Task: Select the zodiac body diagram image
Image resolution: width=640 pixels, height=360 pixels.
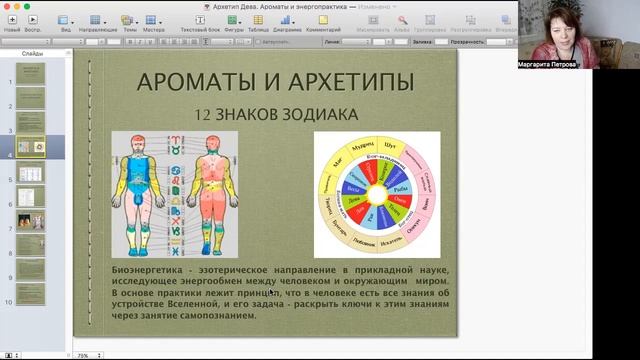Action: click(x=175, y=194)
